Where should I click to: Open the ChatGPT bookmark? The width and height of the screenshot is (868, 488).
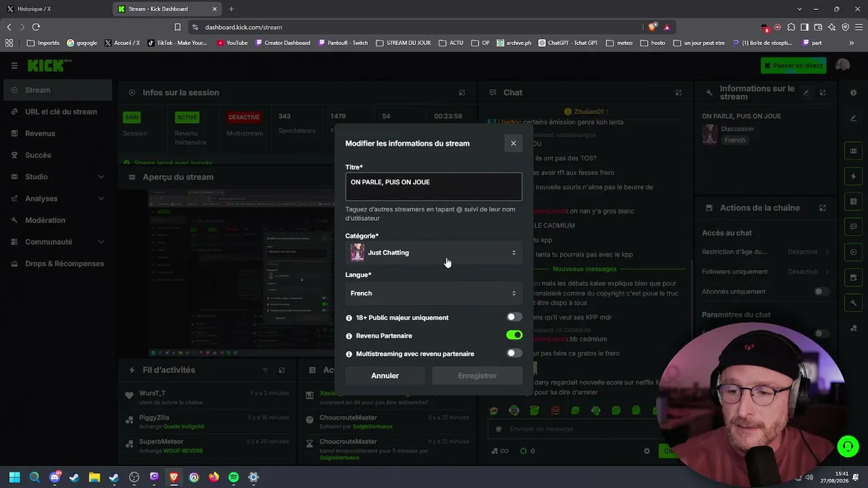[x=568, y=43]
